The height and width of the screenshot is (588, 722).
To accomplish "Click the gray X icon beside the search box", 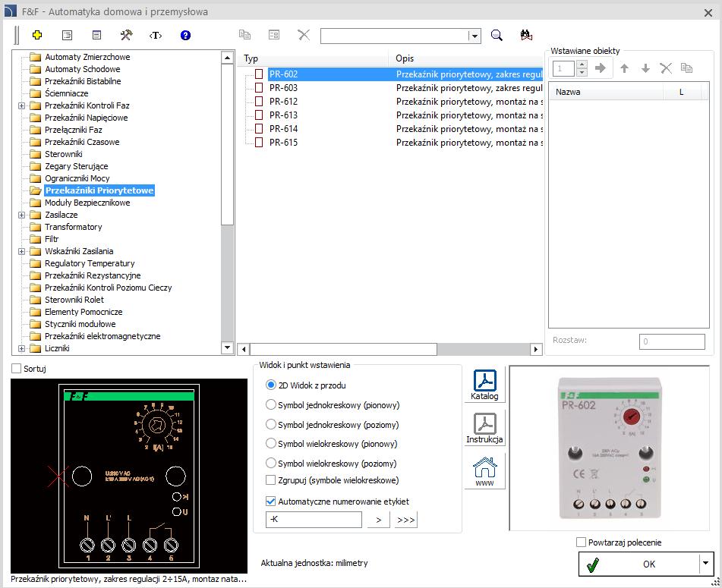I will tap(304, 34).
